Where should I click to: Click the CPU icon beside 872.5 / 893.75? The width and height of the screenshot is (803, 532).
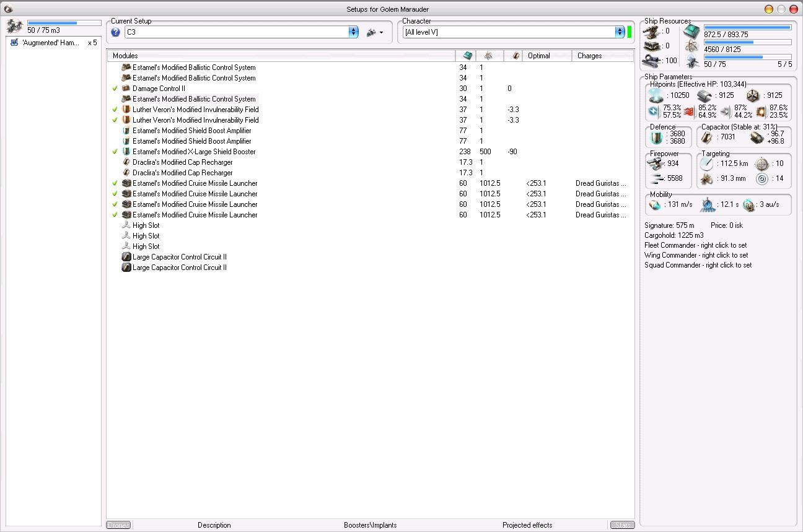pyautogui.click(x=691, y=31)
